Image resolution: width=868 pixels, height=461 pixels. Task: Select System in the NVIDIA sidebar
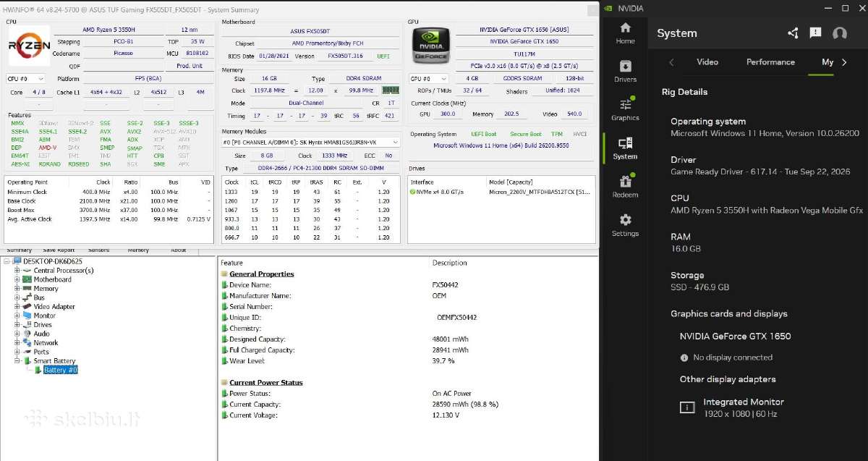pos(625,148)
